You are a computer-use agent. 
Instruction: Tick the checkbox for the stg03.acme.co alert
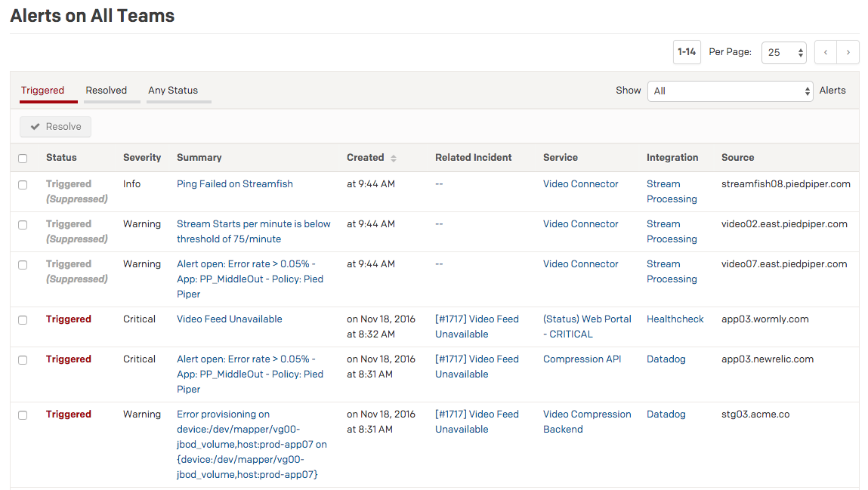pos(23,415)
